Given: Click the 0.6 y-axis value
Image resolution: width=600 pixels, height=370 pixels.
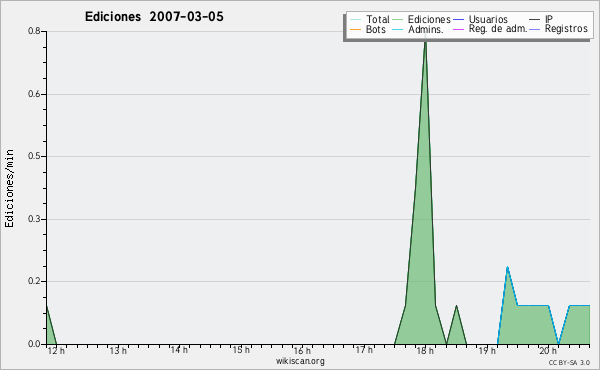Looking at the screenshot, I should 34,94.
